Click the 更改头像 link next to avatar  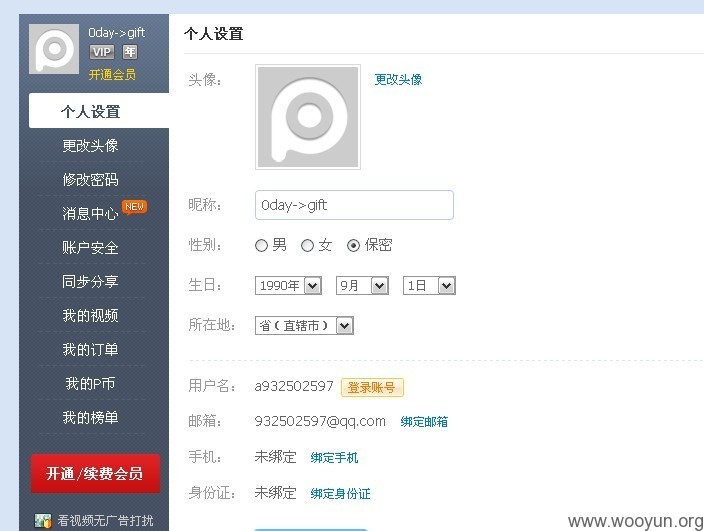point(398,79)
